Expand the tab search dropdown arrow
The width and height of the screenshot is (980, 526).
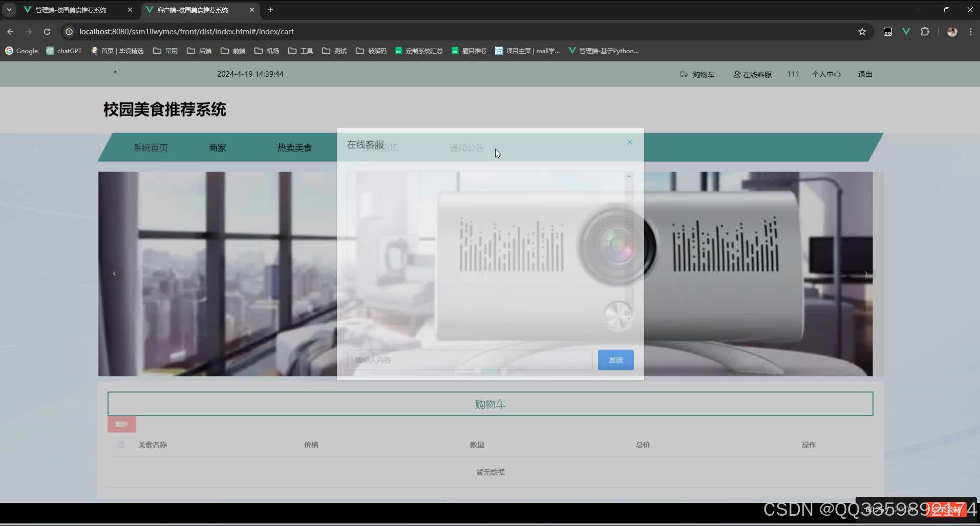point(9,10)
